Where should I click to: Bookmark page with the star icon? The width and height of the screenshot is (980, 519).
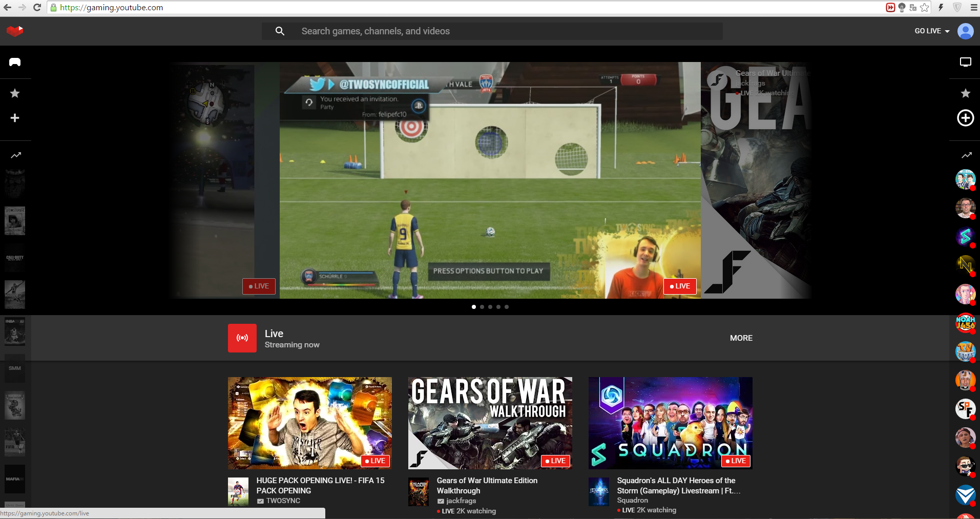click(925, 8)
